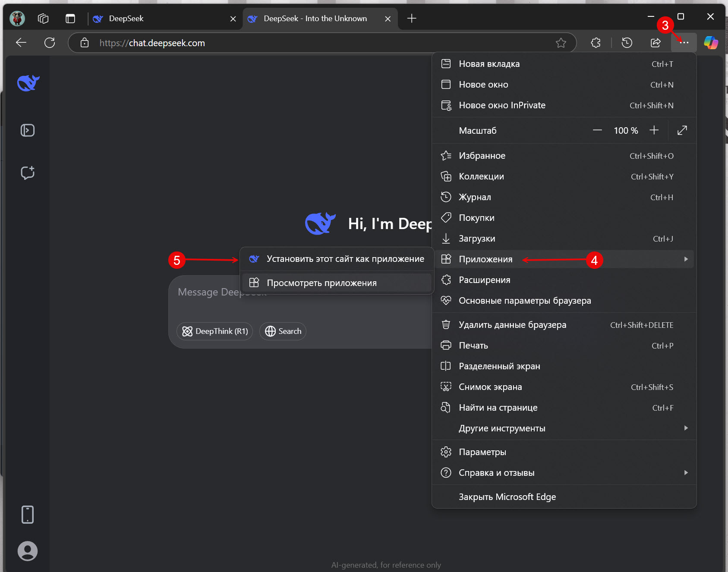Expand the 'Приложения' submenu

click(564, 259)
